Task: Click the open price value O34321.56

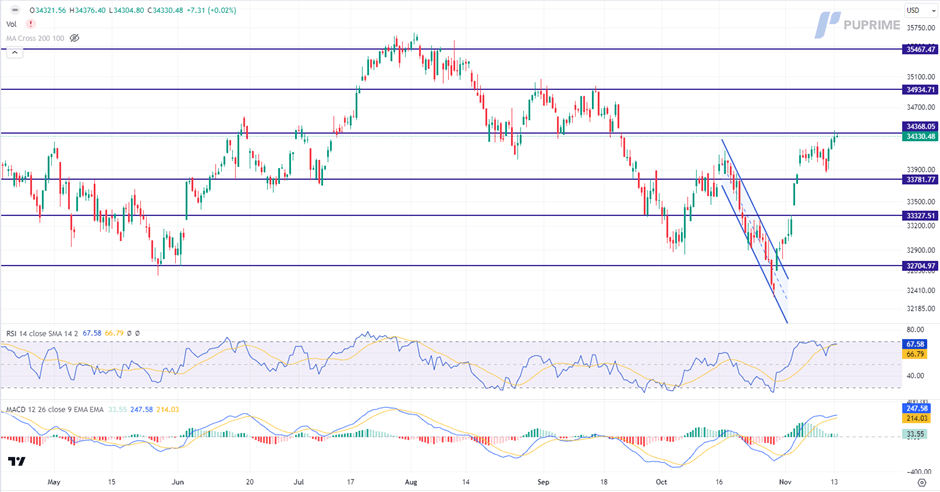Action: (49, 10)
